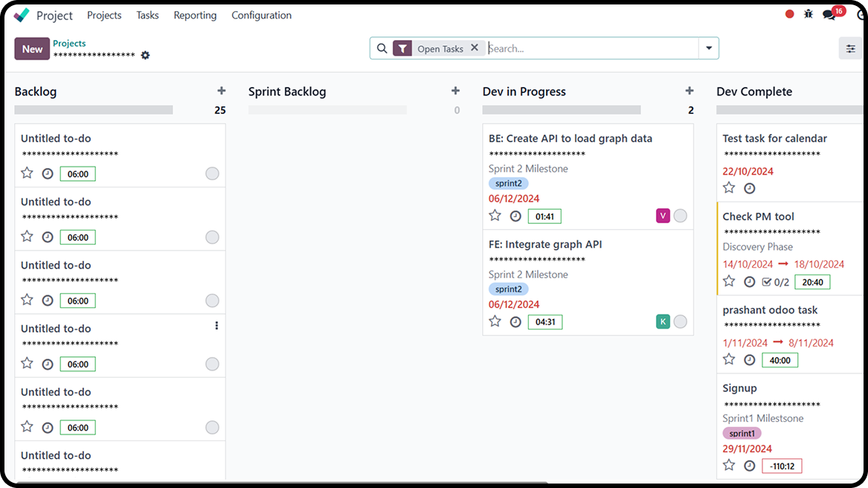Open the Configuration menu
868x488 pixels.
pos(261,15)
